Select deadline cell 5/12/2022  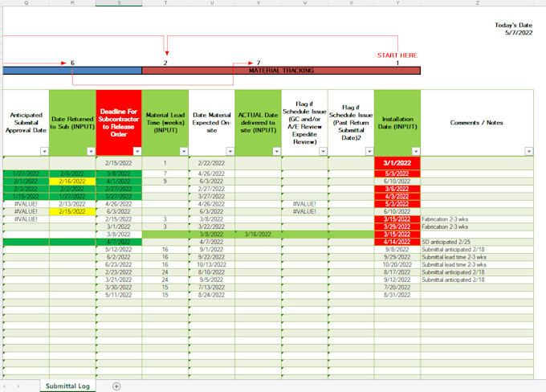tap(119, 250)
